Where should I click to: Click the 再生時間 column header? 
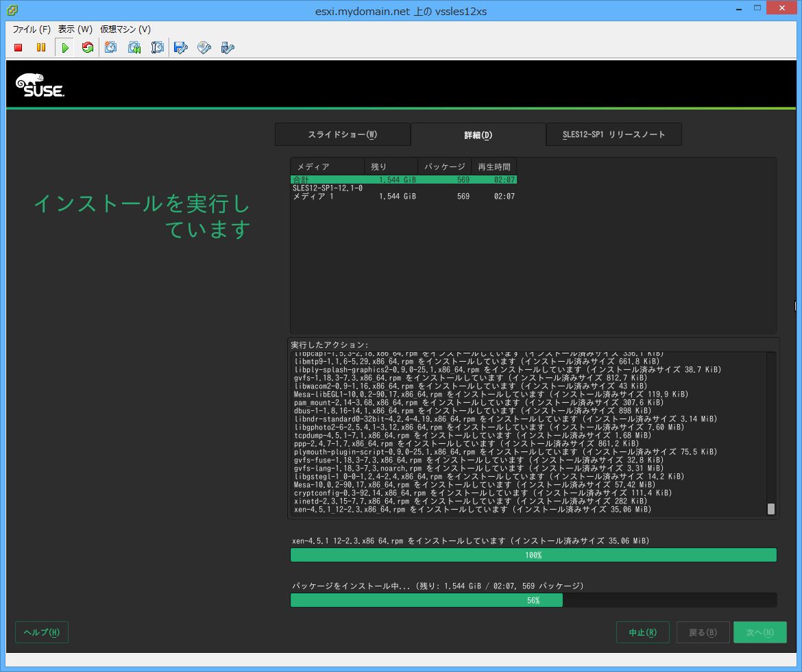point(494,166)
